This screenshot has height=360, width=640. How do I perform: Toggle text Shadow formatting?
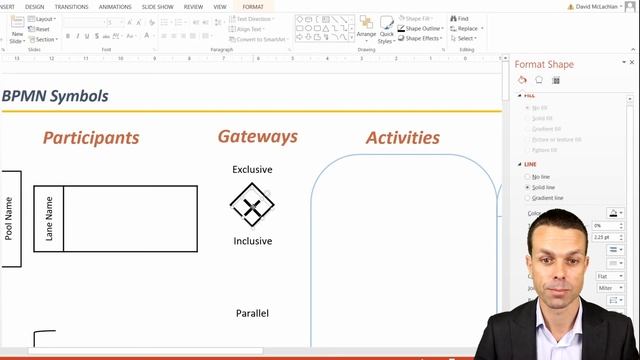[97, 36]
